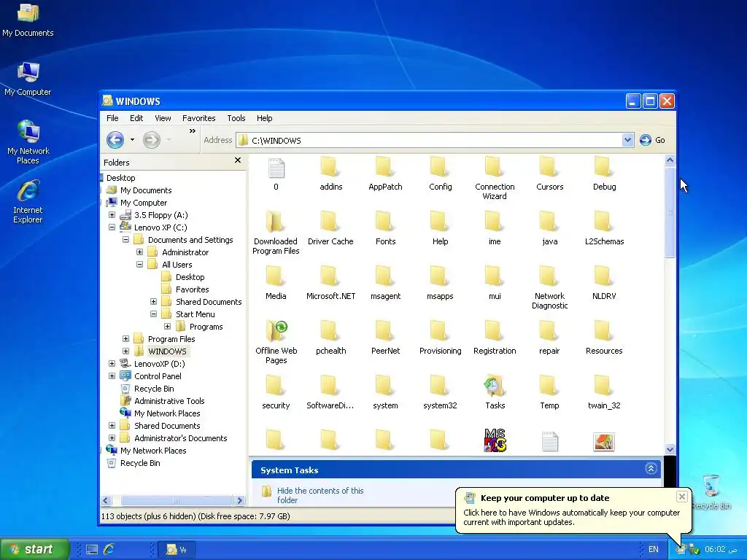Expand the Programs tree node
Screen dimensions: 747x560
pos(167,326)
